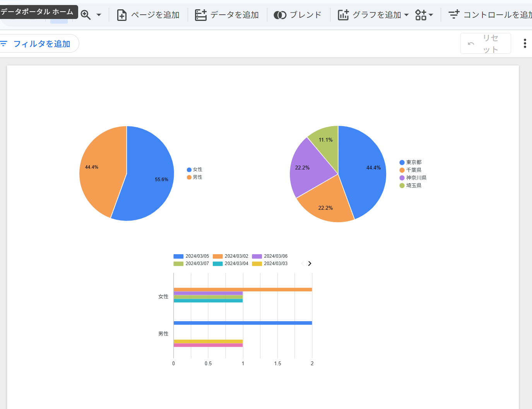Select 東京都 legend entry in region pie
Viewport: 532px width, 409px height.
click(x=411, y=162)
